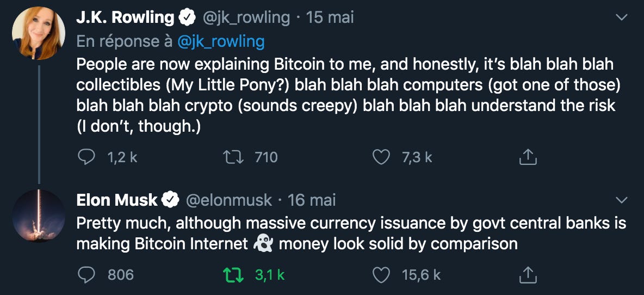Open J.K. Rowling's profile picture

(x=39, y=33)
